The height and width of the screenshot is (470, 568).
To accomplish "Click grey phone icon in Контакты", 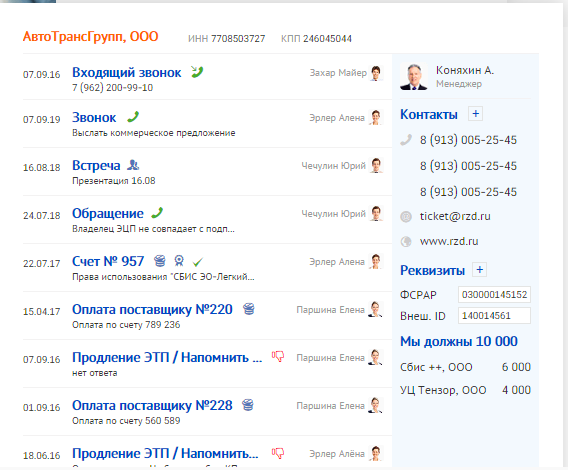I will pyautogui.click(x=406, y=140).
